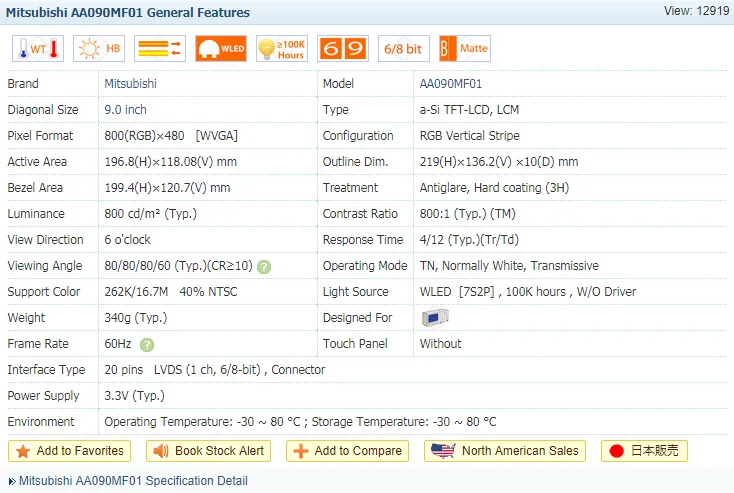
Task: Click the Interface Type row label
Action: click(x=46, y=370)
